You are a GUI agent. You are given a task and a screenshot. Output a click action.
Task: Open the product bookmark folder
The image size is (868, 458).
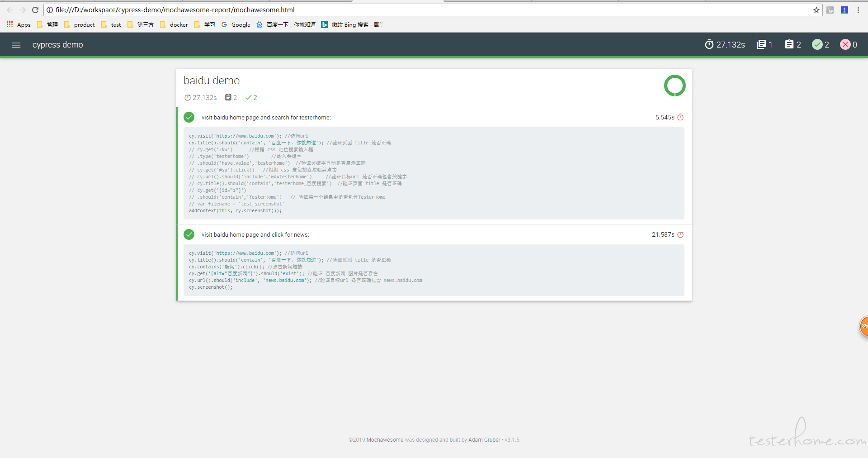pyautogui.click(x=80, y=24)
